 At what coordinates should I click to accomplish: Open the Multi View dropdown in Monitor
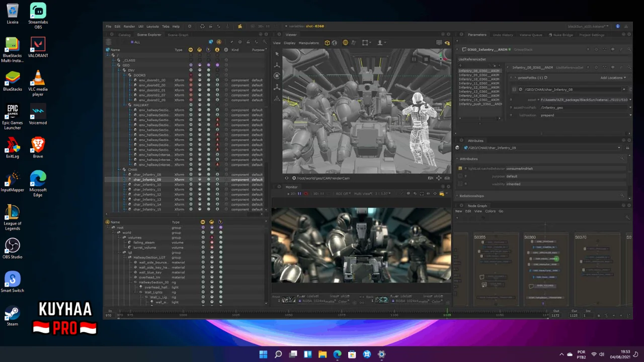coord(364,194)
